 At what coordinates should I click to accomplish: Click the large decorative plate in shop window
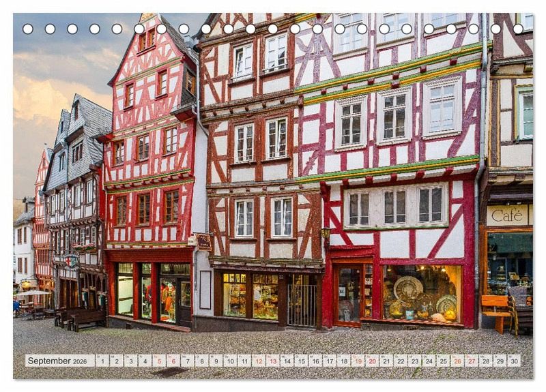pos(407,288)
